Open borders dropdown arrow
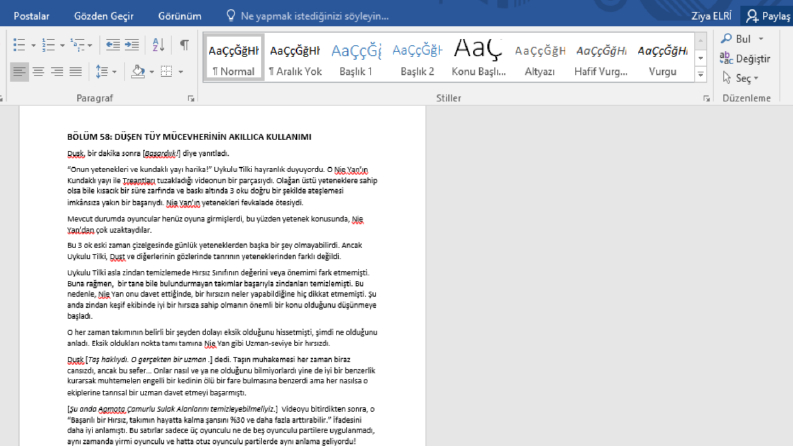The width and height of the screenshot is (793, 446). [x=181, y=72]
